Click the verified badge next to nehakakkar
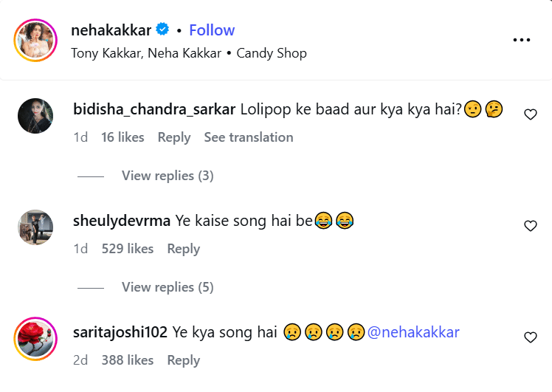Image resolution: width=552 pixels, height=392 pixels. click(162, 30)
